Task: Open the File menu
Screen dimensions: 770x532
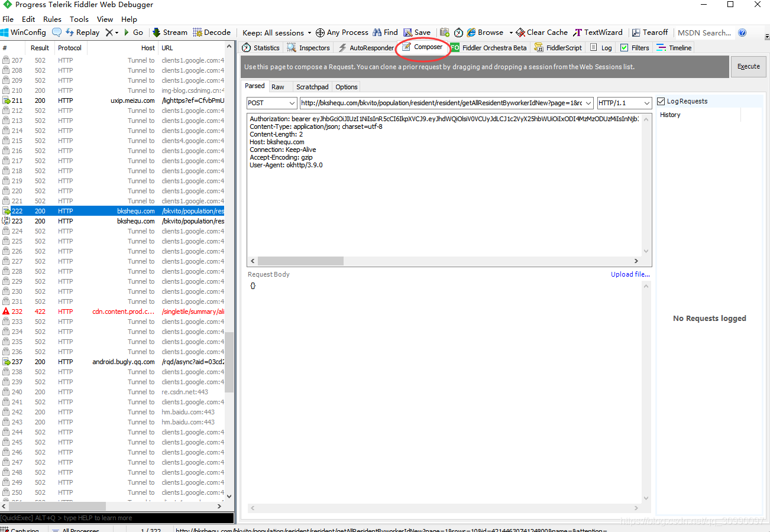Action: (x=8, y=19)
